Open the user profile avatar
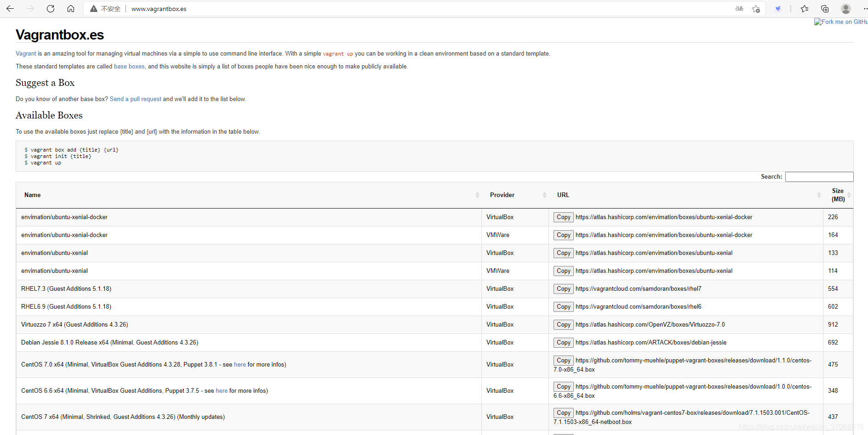This screenshot has width=868, height=435. (846, 9)
